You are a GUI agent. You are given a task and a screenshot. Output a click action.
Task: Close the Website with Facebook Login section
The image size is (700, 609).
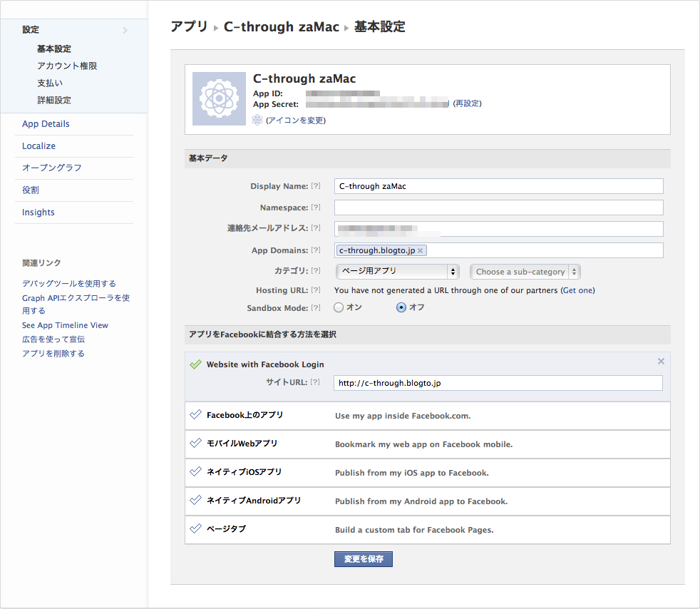tap(661, 362)
